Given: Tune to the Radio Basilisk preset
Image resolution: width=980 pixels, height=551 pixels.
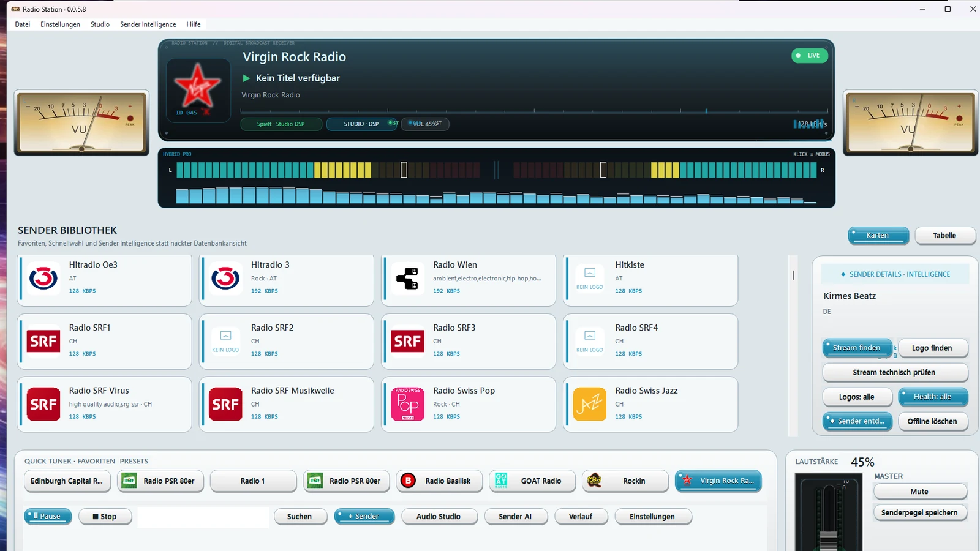Looking at the screenshot, I should click(439, 481).
